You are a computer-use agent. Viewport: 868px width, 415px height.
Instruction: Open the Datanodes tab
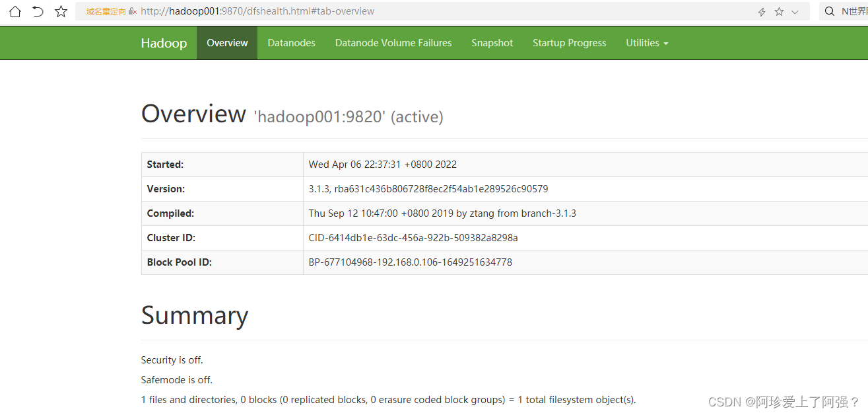click(291, 43)
